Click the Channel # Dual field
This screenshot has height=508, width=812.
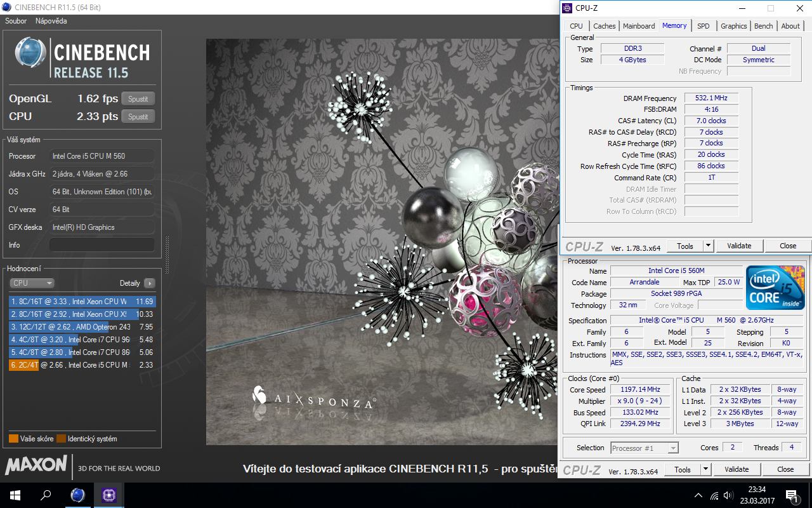point(759,48)
